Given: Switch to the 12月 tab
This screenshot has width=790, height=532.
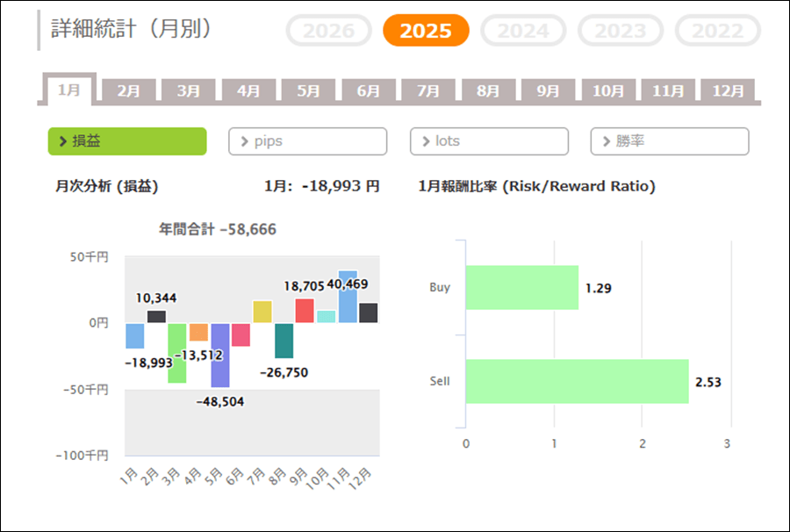Looking at the screenshot, I should click(728, 90).
